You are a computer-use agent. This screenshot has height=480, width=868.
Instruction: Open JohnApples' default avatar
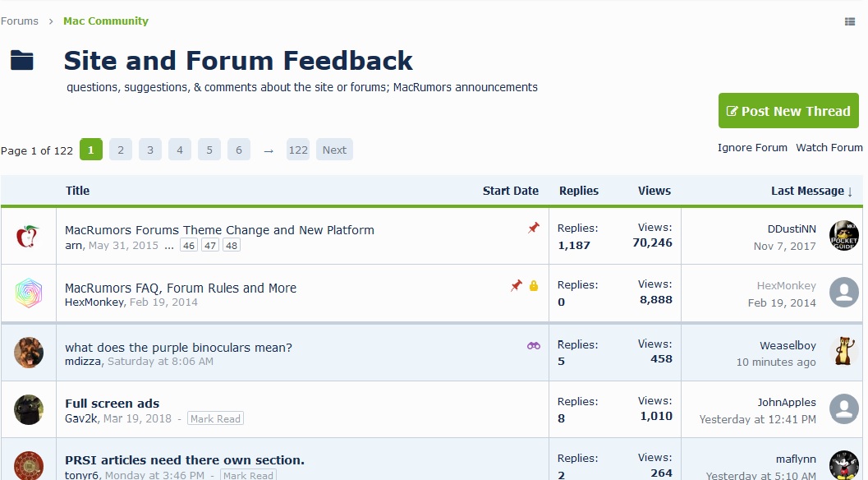point(843,408)
